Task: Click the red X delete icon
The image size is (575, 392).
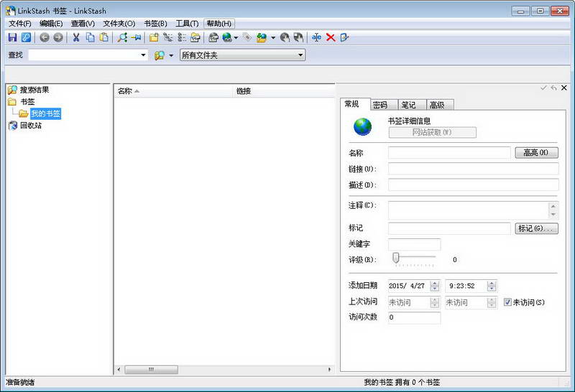Action: coord(331,37)
